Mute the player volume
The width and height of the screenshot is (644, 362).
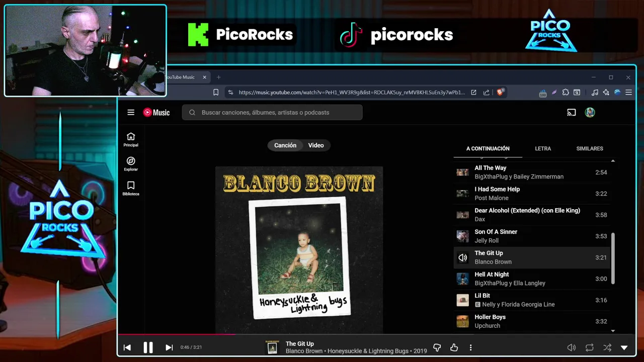(572, 347)
